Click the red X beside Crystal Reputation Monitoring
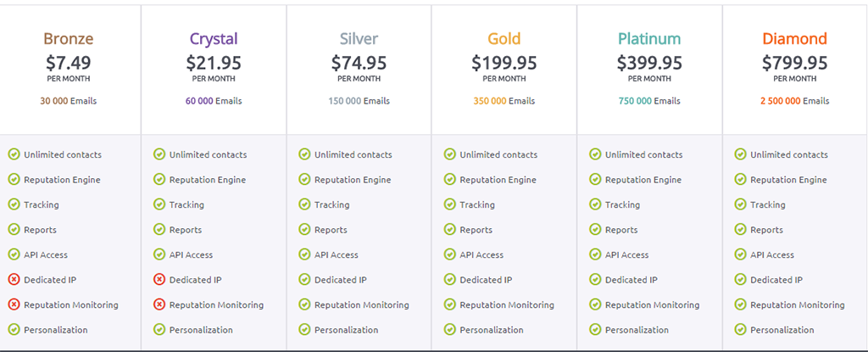The width and height of the screenshot is (868, 352). [x=159, y=305]
